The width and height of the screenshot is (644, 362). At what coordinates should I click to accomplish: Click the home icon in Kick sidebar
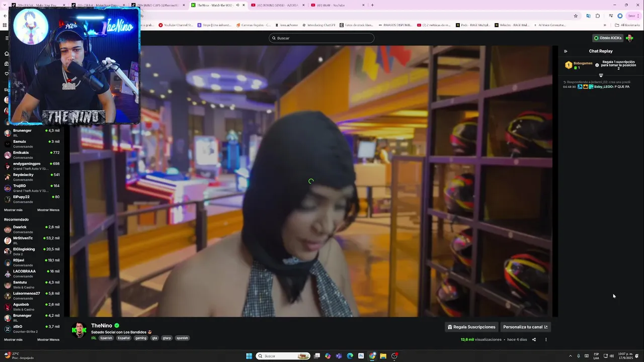coord(7,54)
